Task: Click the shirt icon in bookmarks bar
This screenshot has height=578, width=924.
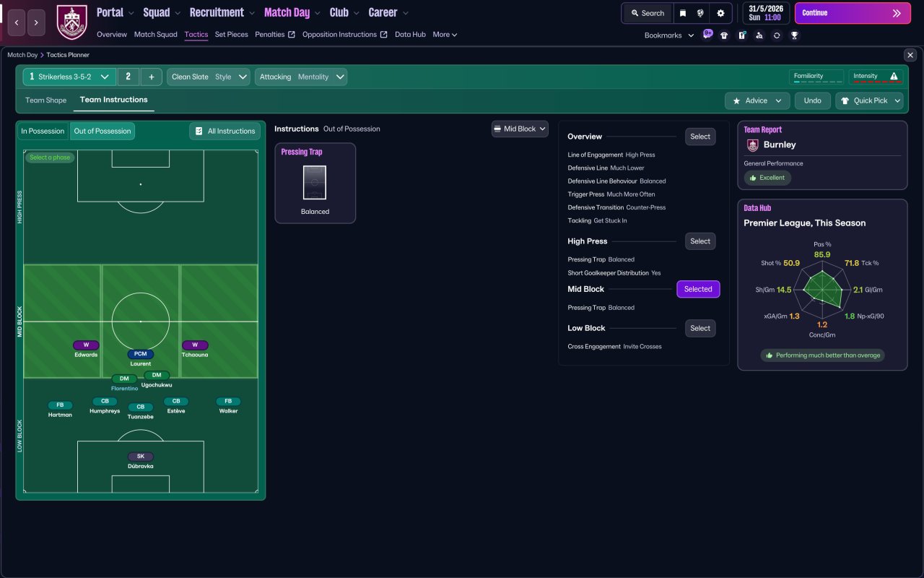Action: [724, 35]
